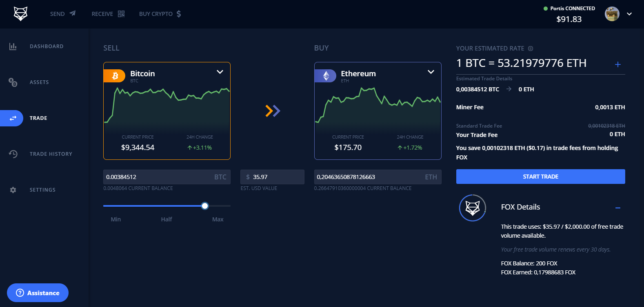The width and height of the screenshot is (644, 307).
Task: Open Assets in sidebar
Action: tap(39, 82)
